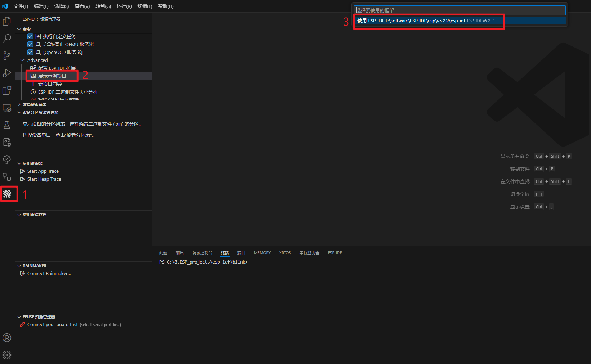
Task: Select 使用 ESP-IDF v5.2.2 framework option
Action: click(460, 21)
